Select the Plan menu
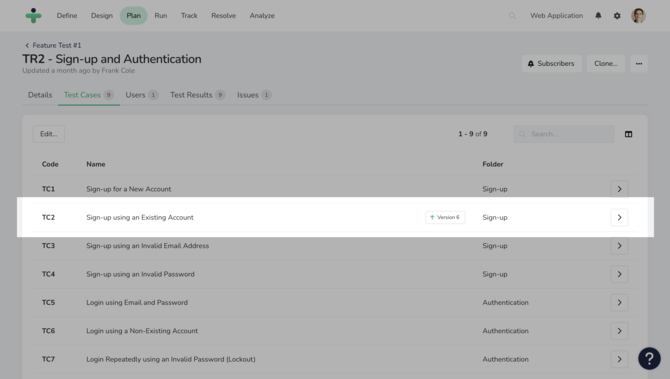Viewport: 670px width, 379px height. point(133,16)
